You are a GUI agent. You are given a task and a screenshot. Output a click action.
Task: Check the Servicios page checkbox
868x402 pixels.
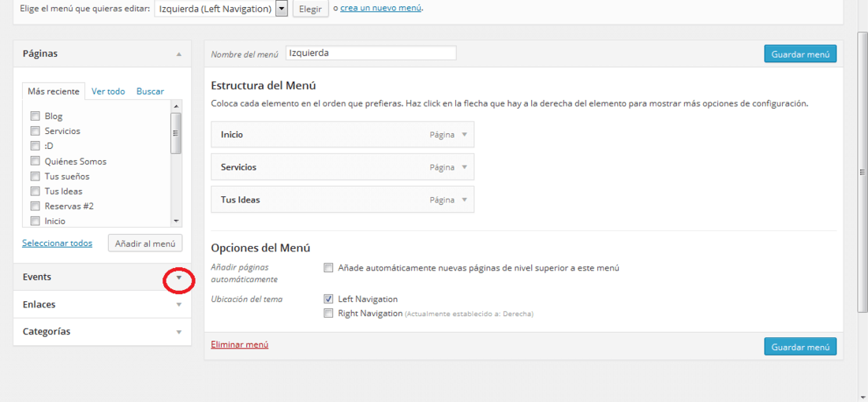coord(35,131)
